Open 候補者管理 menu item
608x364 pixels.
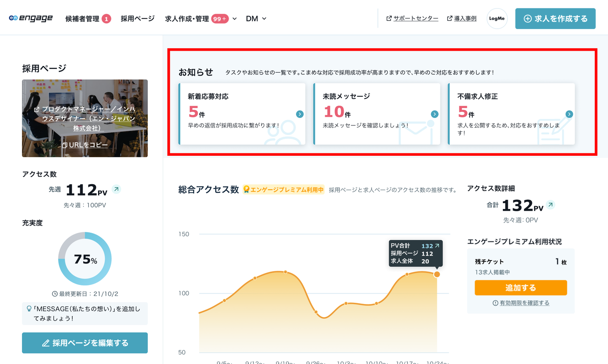pos(82,19)
